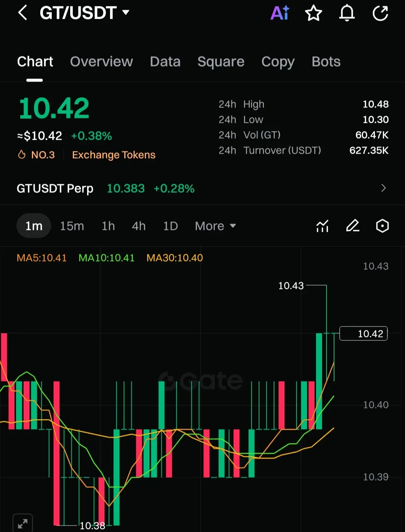Tap the back arrow icon
Image resolution: width=405 pixels, height=532 pixels.
23,13
